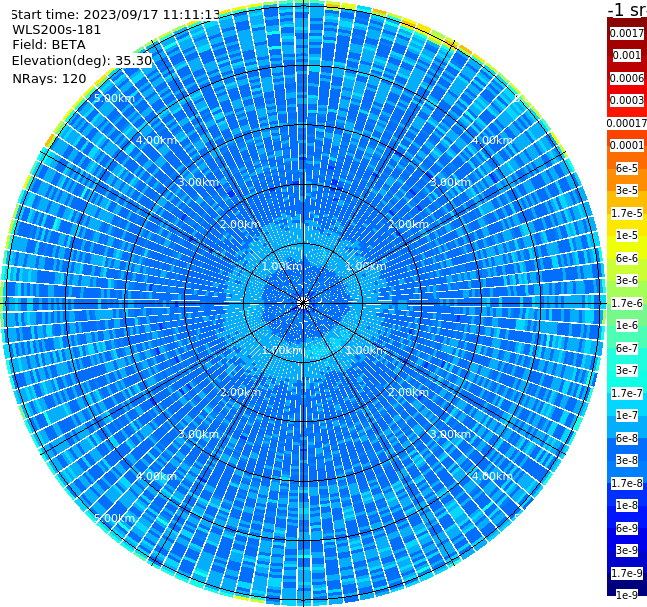Select the 3e-7 colorbar value
The image size is (647, 607).
click(627, 370)
